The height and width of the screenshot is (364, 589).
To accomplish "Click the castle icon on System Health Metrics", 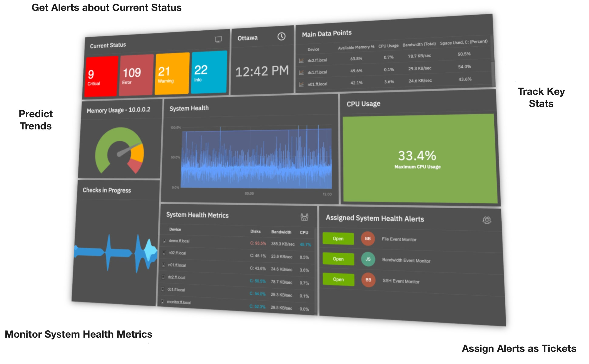I will point(304,217).
